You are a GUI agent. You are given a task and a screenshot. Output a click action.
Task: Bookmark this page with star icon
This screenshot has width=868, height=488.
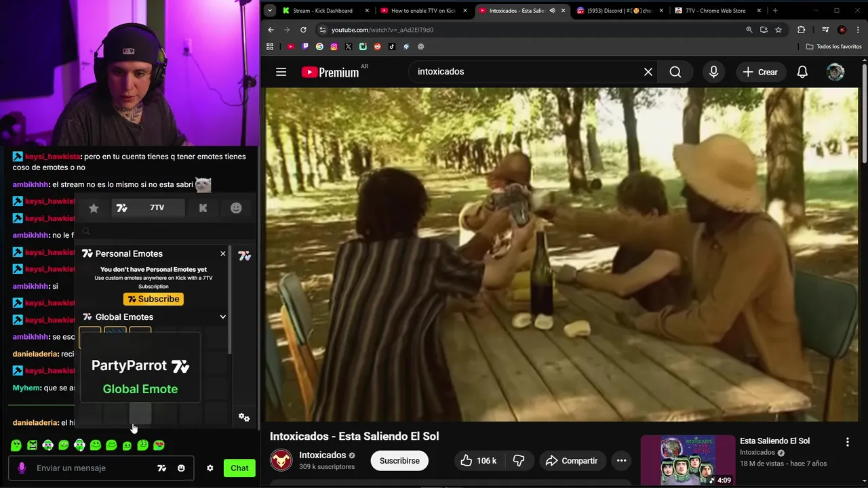tap(778, 30)
